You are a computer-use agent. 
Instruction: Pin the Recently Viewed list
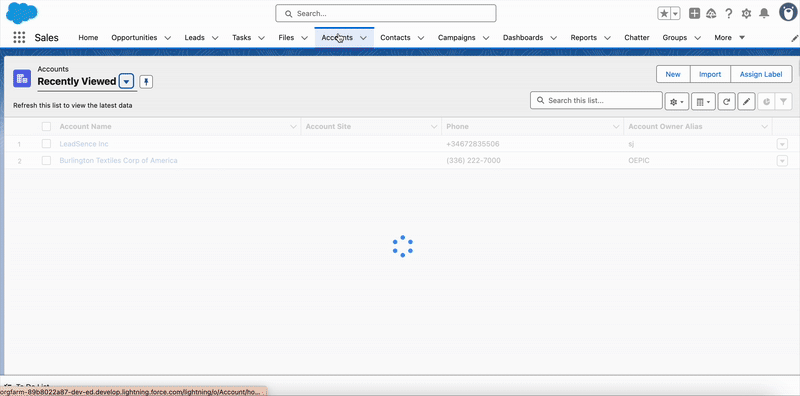click(x=146, y=82)
